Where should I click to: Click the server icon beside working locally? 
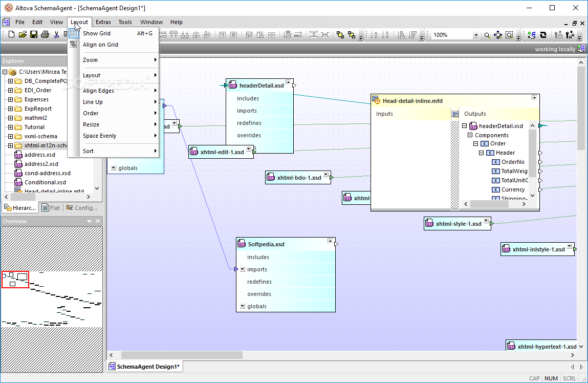point(581,49)
